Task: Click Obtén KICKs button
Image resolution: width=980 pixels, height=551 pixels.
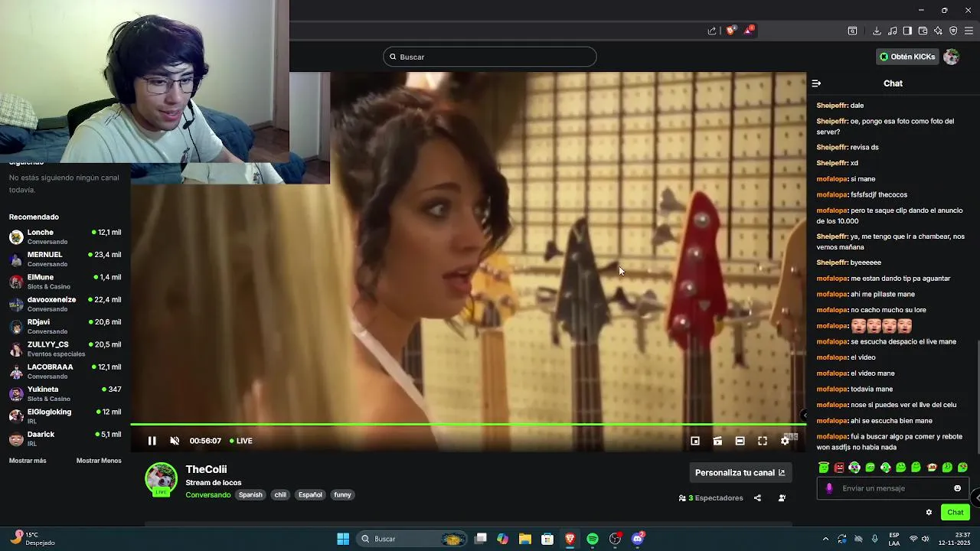Action: click(907, 57)
